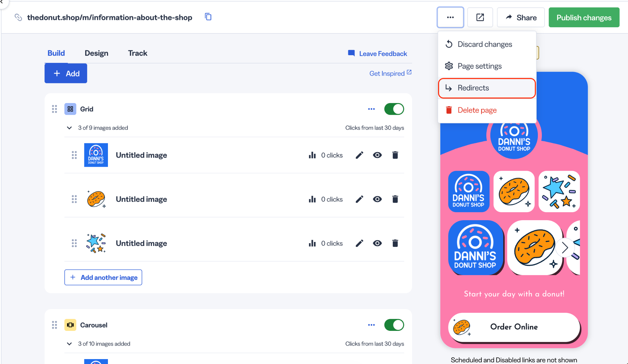Delete the stars Untitled image

[x=395, y=243]
